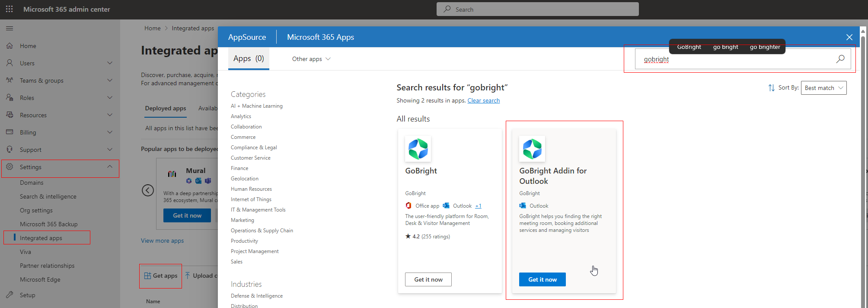Expand the Resources chevron
The image size is (868, 308).
pos(110,115)
